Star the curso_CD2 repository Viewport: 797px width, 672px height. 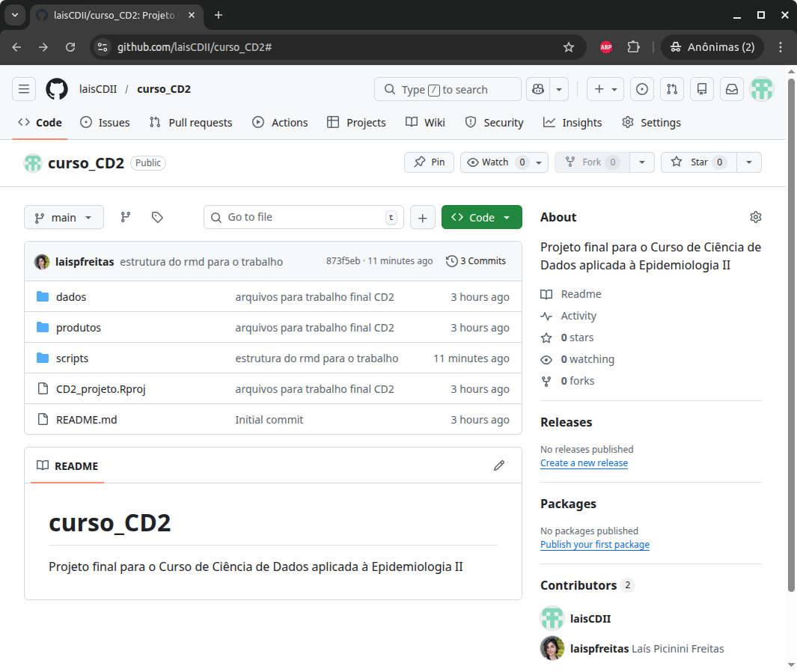coord(698,162)
